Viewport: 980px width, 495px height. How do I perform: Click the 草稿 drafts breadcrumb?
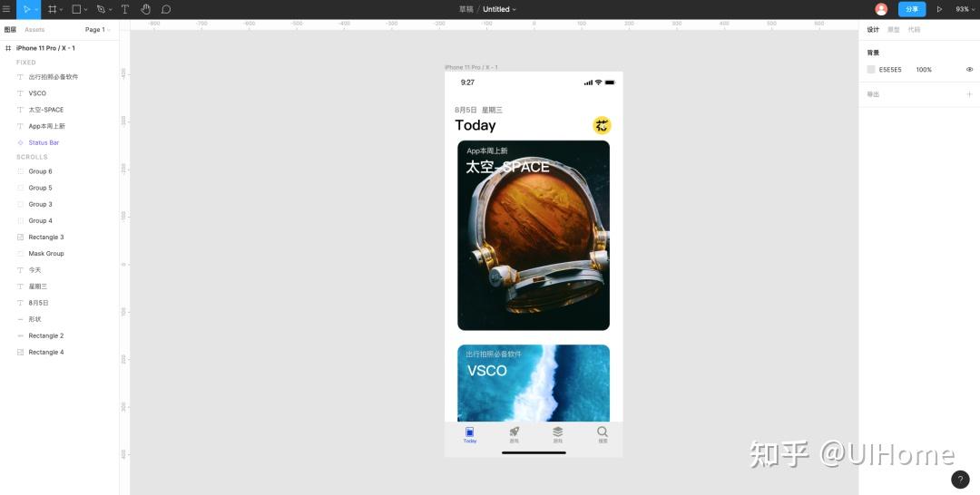coord(466,9)
